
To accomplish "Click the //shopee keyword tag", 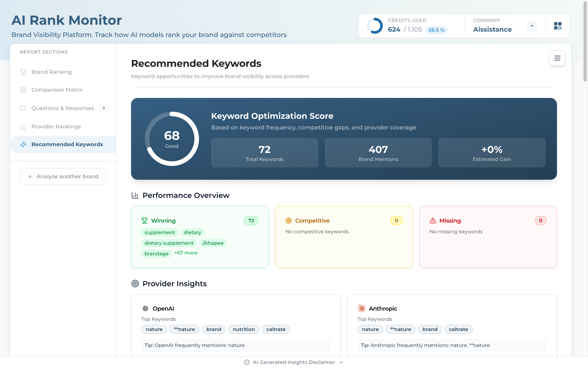I will tap(213, 243).
